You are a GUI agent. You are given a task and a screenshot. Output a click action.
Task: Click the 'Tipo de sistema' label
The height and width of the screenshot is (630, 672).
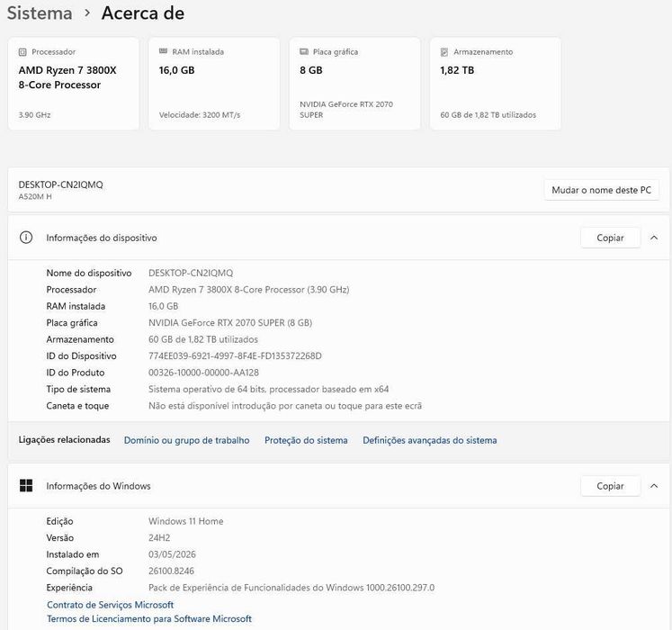(x=78, y=390)
